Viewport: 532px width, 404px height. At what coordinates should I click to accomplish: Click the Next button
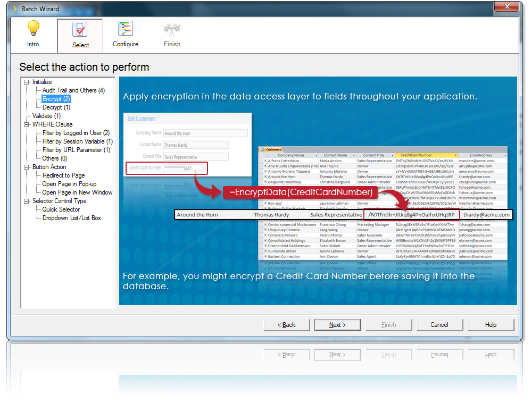click(337, 325)
